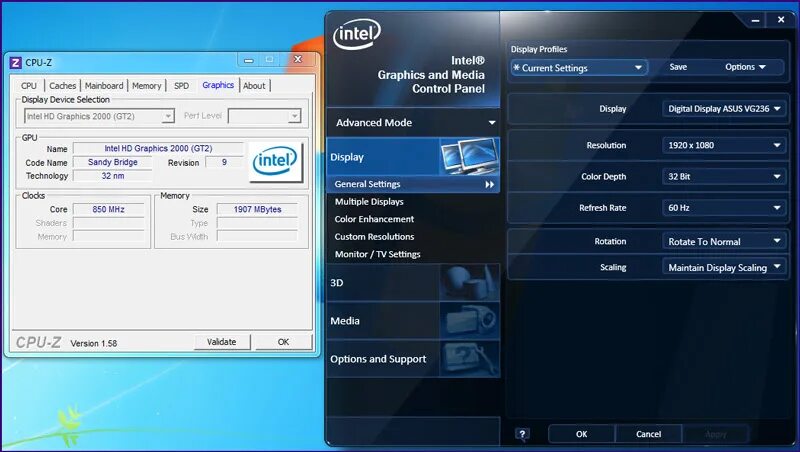800x452 pixels.
Task: Click the CPU-Z title bar app icon
Action: coord(16,63)
